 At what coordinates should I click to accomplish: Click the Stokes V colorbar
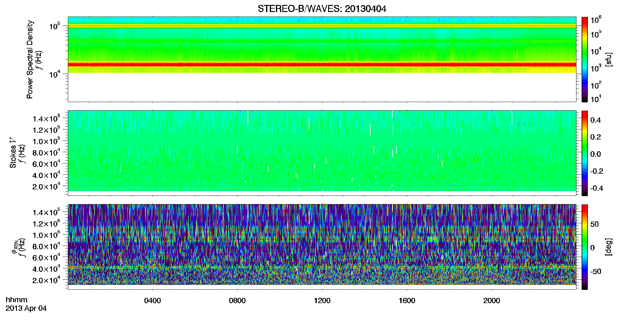(x=585, y=153)
